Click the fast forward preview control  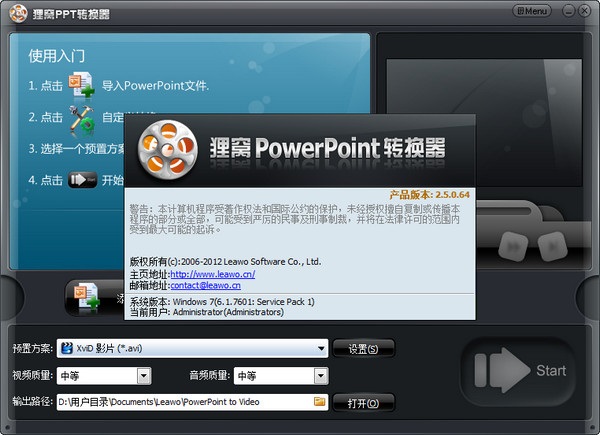coord(513,247)
